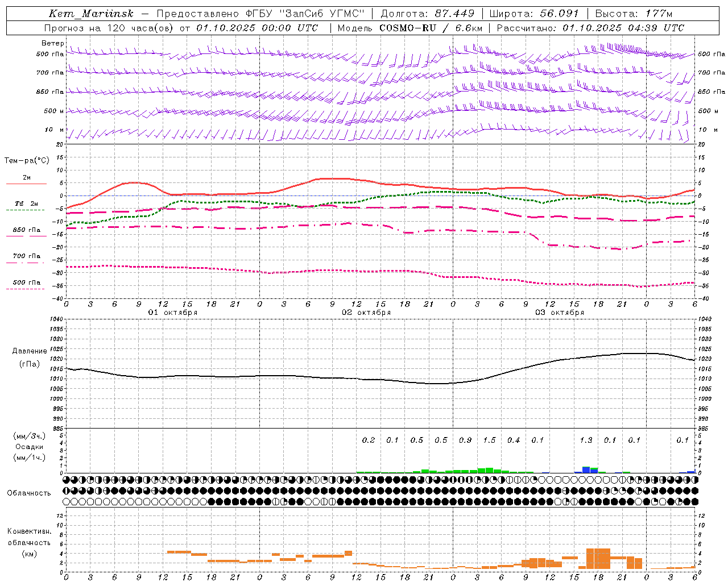Click the longitude value 87.449

[455, 14]
